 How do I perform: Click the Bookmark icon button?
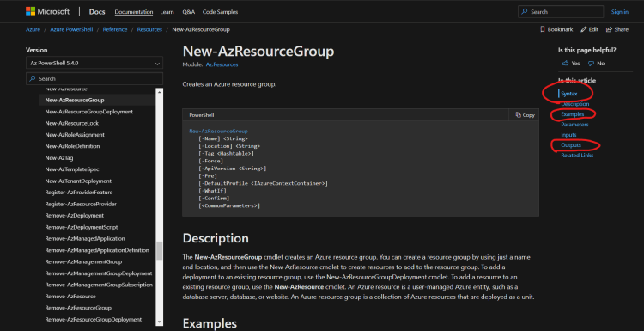[x=556, y=29]
